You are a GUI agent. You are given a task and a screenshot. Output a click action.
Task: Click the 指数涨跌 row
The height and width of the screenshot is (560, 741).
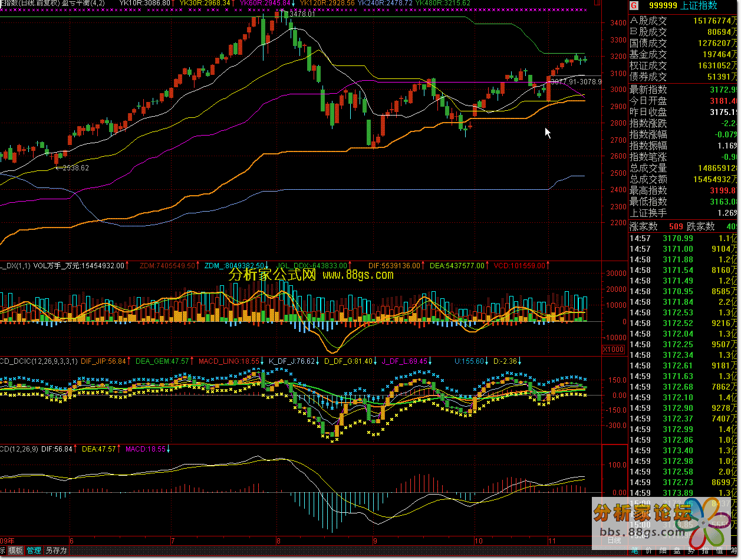pyautogui.click(x=683, y=123)
